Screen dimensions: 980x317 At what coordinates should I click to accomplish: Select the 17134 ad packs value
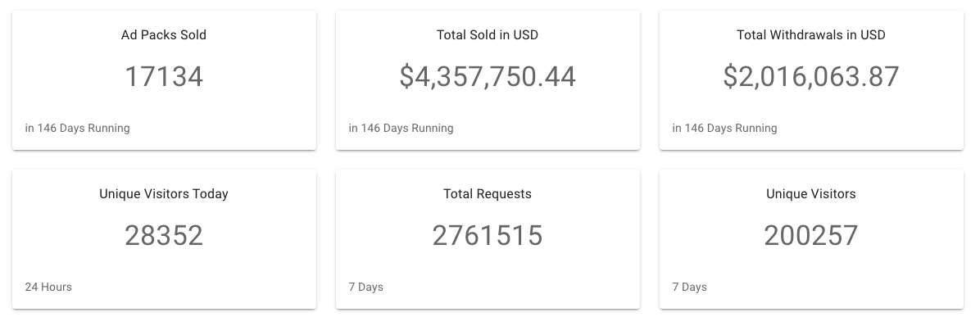[164, 77]
